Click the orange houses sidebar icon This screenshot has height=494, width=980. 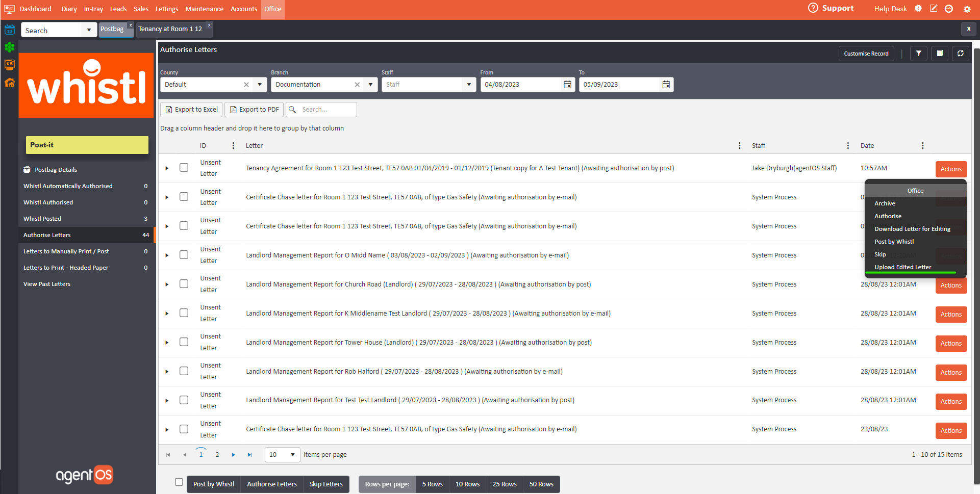click(10, 83)
